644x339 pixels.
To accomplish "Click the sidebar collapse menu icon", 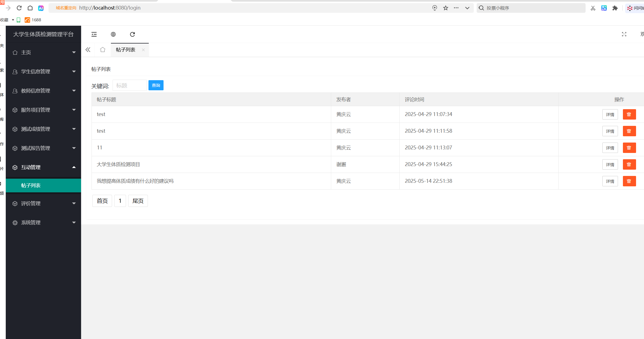I will [94, 34].
